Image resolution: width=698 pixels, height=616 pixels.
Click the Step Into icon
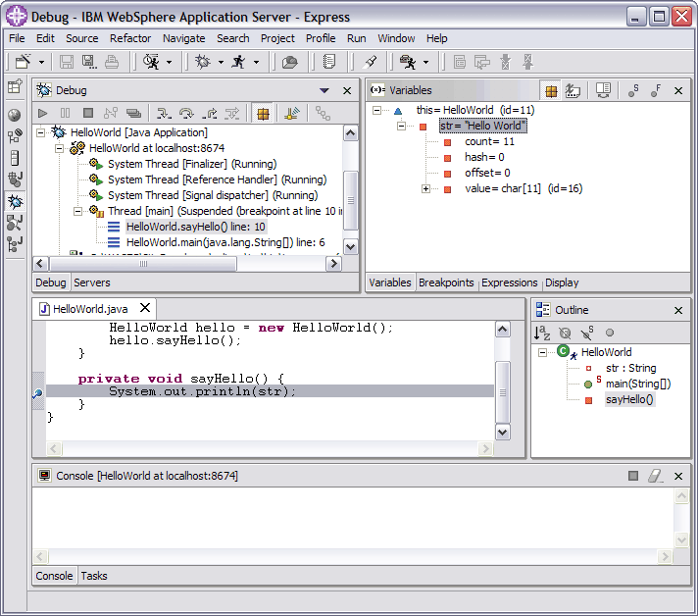pyautogui.click(x=164, y=113)
